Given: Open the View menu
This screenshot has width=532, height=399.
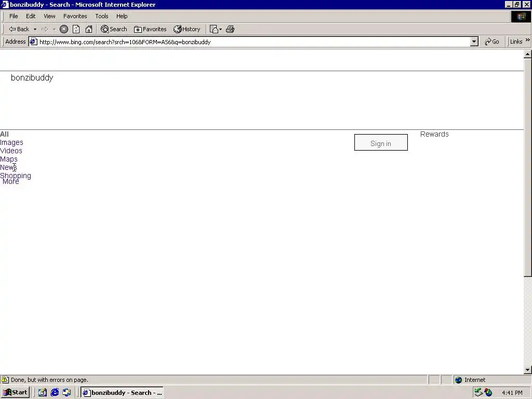Looking at the screenshot, I should (x=49, y=16).
